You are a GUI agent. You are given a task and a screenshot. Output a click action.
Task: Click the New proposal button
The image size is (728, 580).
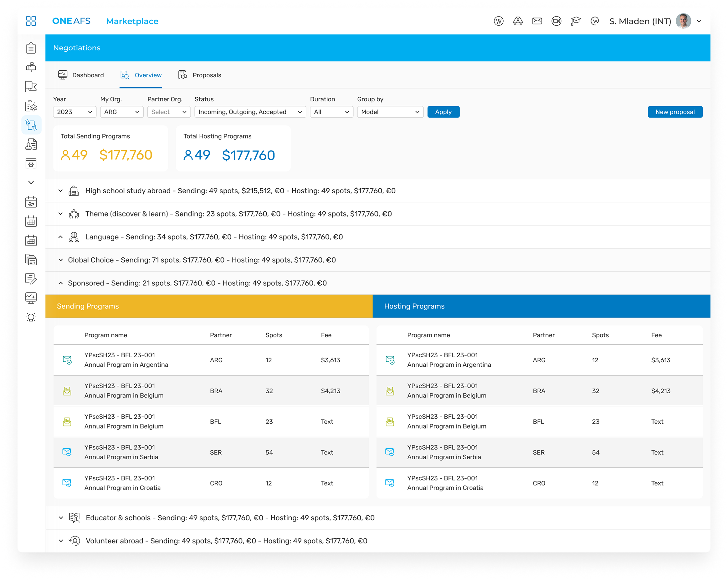(675, 112)
